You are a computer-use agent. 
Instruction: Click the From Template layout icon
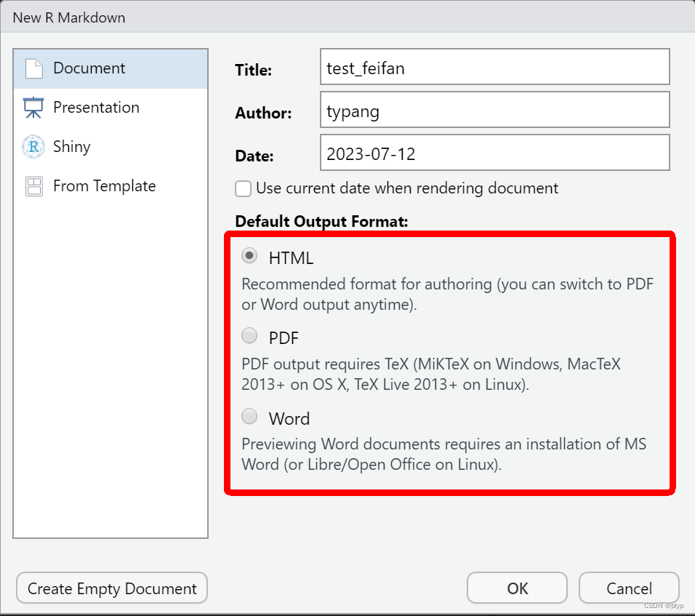pos(33,186)
